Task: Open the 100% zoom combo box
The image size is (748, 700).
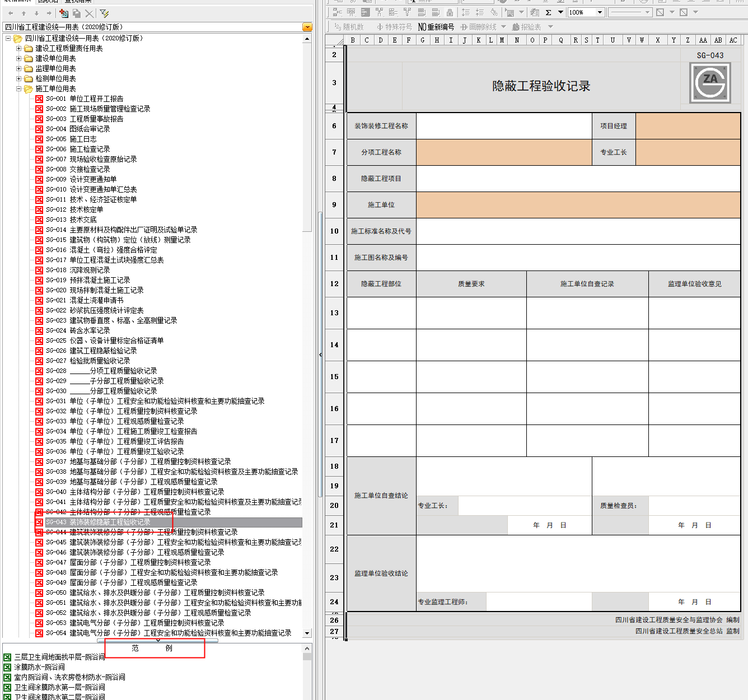Action: [586, 12]
